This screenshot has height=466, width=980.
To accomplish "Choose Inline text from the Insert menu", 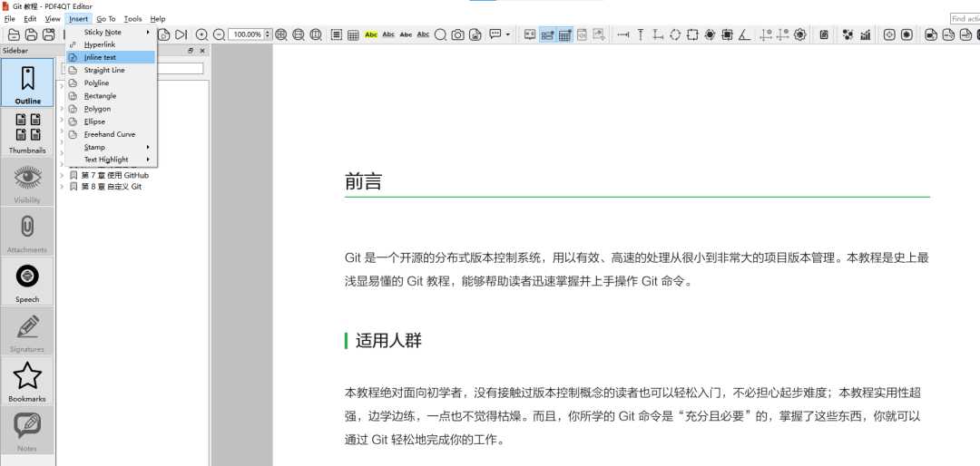I will [111, 57].
